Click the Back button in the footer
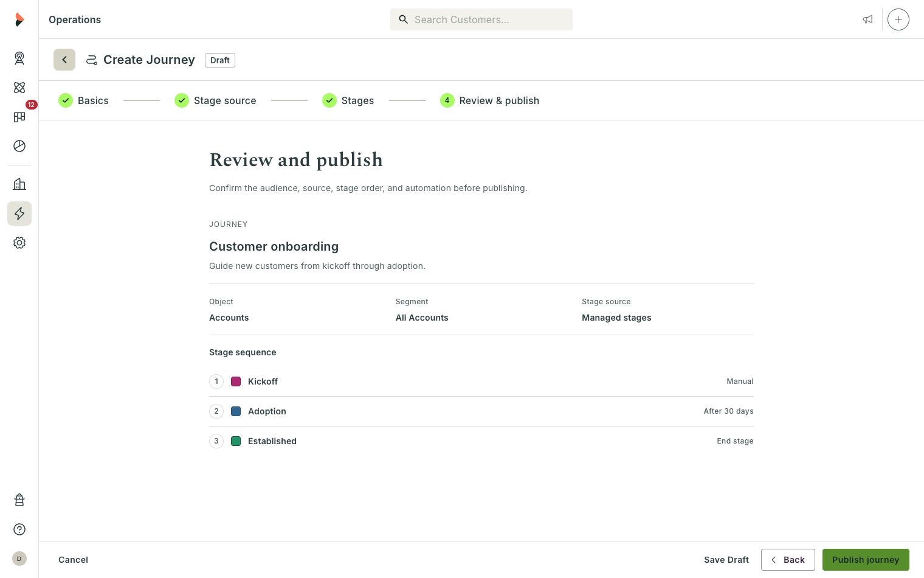The width and height of the screenshot is (924, 578). pos(788,560)
